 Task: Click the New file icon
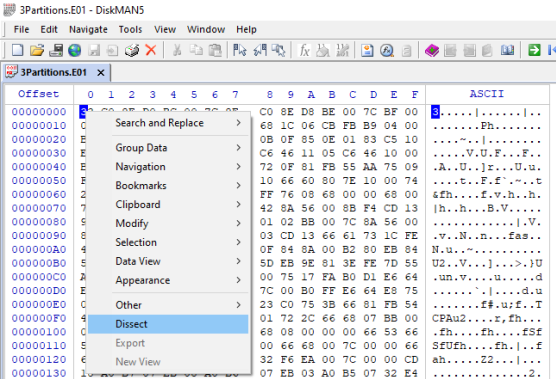[x=17, y=50]
